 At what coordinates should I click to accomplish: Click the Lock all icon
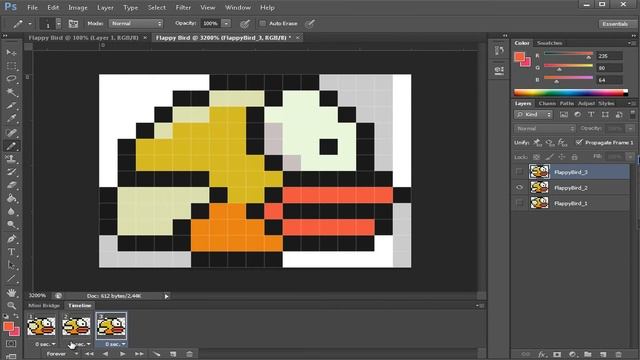(x=574, y=157)
